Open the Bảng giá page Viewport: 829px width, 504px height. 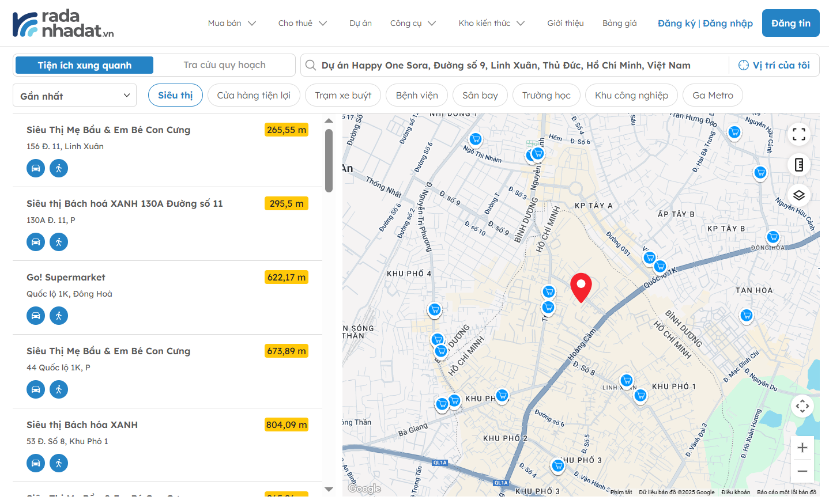pyautogui.click(x=620, y=23)
